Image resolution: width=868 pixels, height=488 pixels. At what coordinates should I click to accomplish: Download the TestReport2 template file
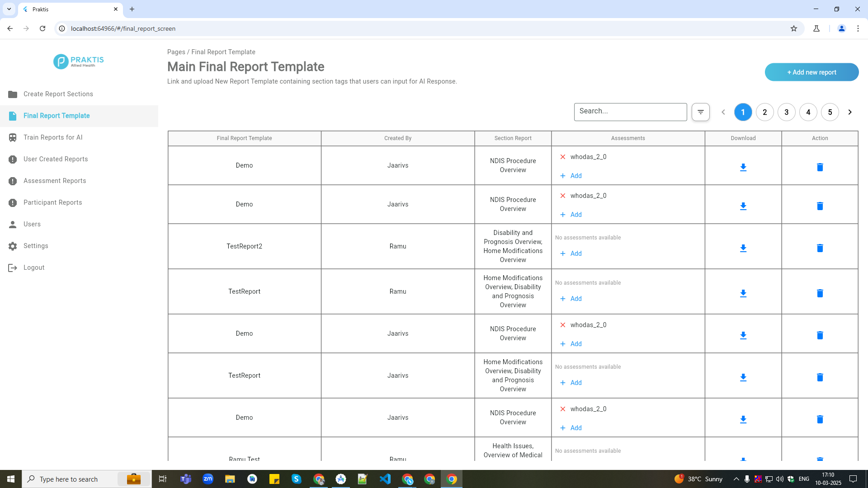pyautogui.click(x=743, y=249)
